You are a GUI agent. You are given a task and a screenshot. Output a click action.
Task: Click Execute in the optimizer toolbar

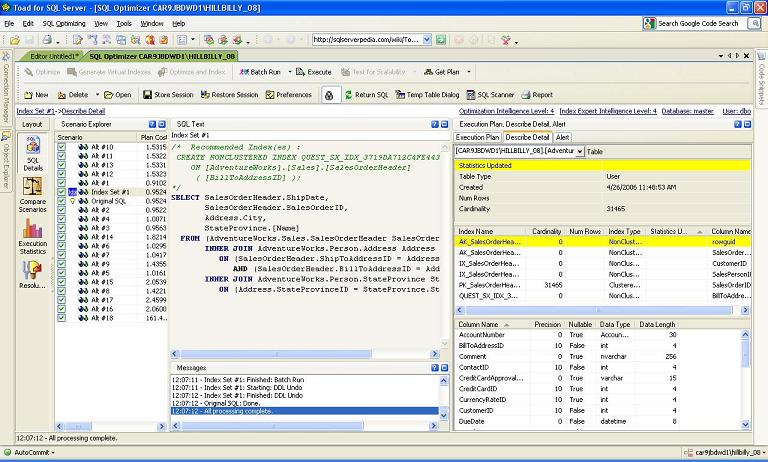pyautogui.click(x=314, y=72)
